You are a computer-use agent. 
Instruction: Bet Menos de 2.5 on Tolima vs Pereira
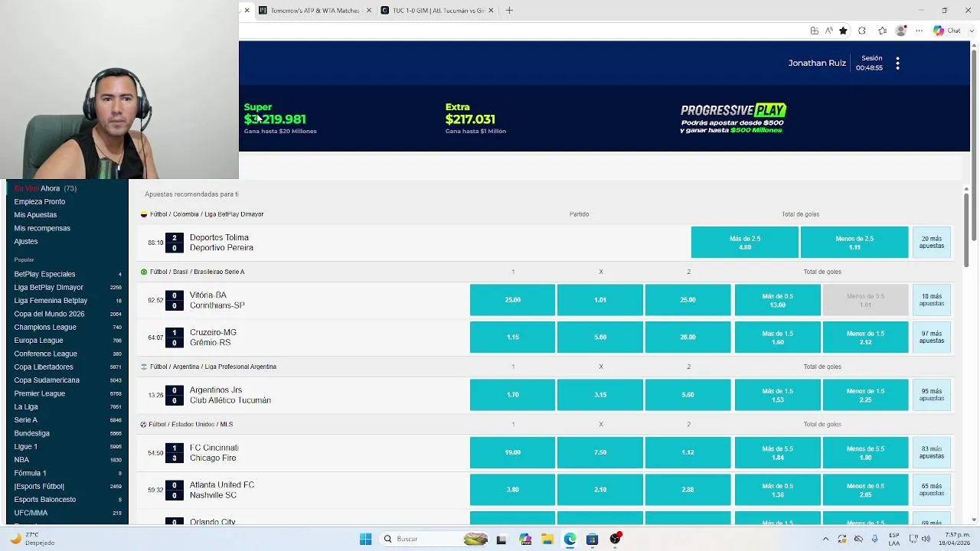coord(854,243)
